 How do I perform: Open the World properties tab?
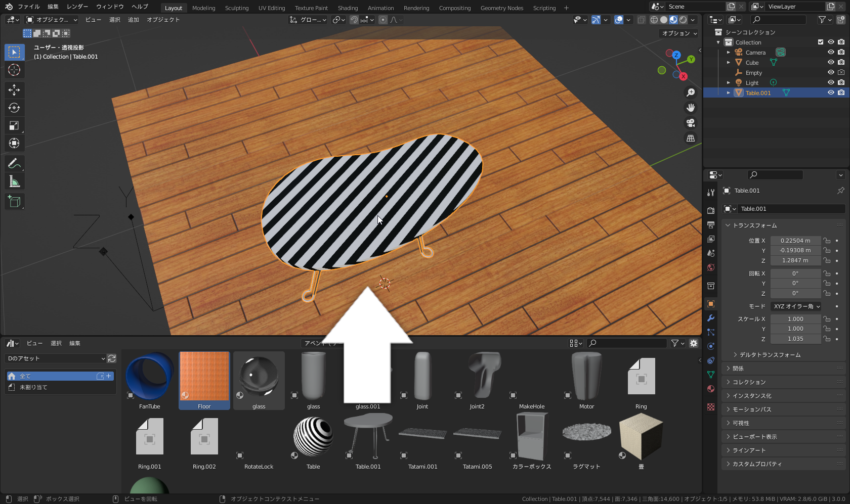pos(711,267)
